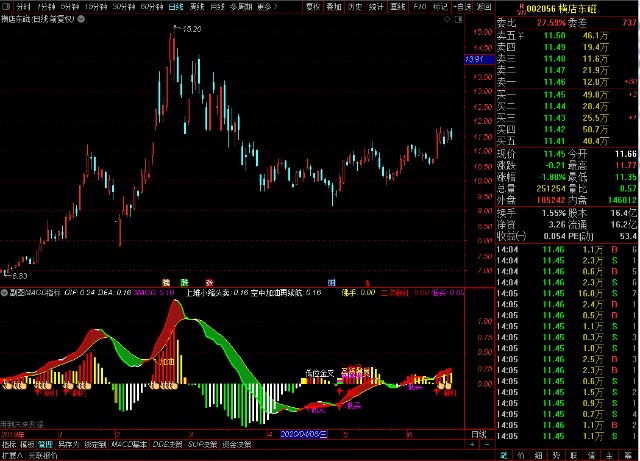Expand the 扩展 panel at bottom

(x=12, y=455)
